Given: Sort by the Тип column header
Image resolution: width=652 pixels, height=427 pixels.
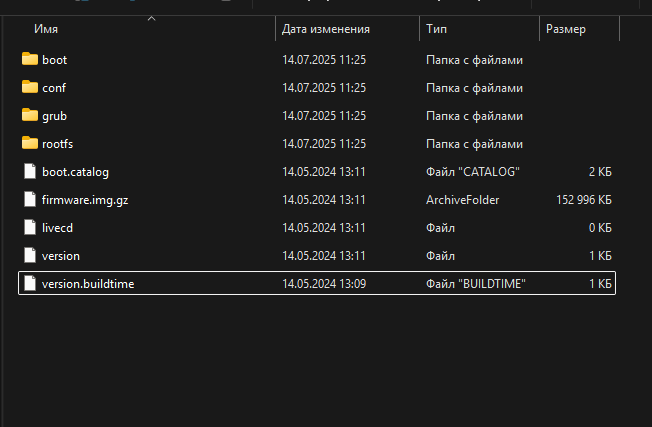Looking at the screenshot, I should [479, 29].
